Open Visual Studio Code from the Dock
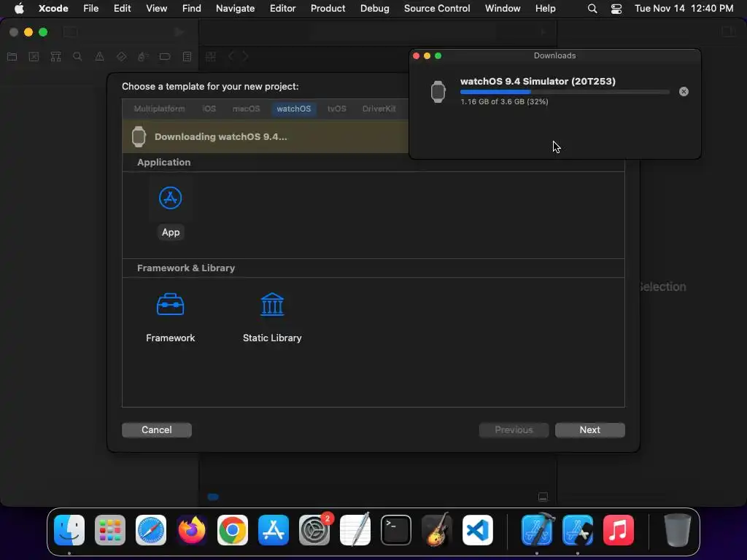The width and height of the screenshot is (747, 560). [x=477, y=530]
